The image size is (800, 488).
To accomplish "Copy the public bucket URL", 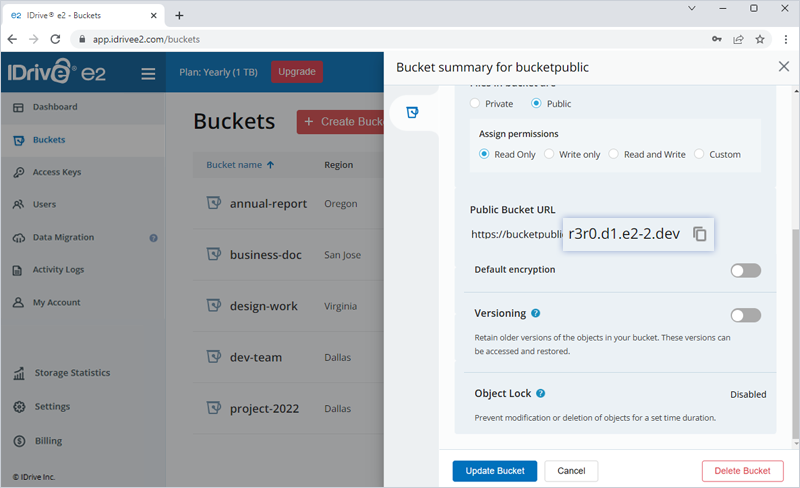I will click(x=699, y=234).
